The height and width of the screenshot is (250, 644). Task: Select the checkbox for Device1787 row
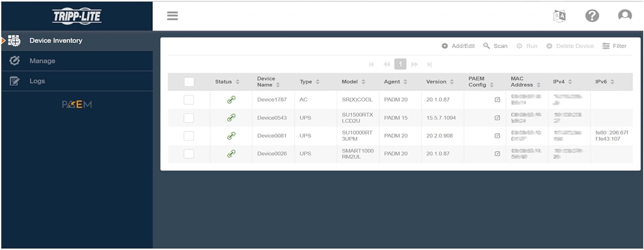tap(189, 100)
